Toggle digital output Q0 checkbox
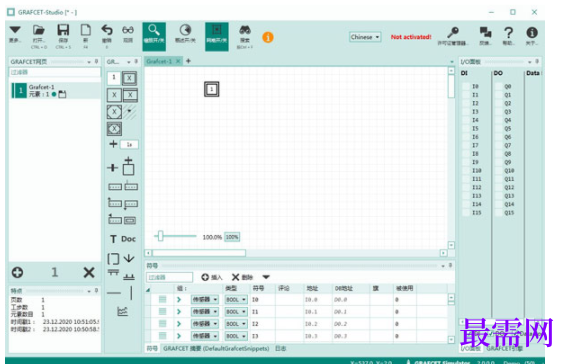 click(498, 86)
